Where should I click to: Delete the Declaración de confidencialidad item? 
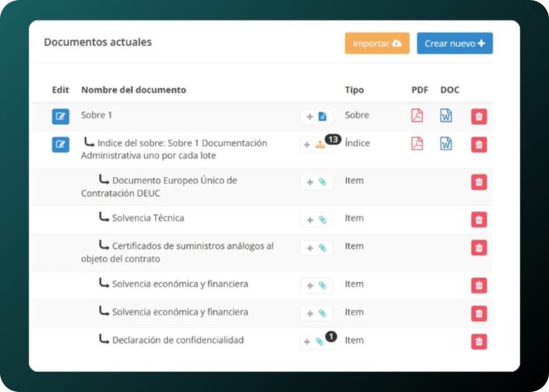tap(479, 341)
